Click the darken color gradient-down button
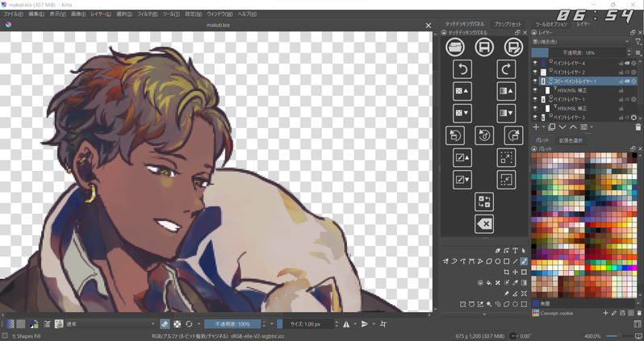The width and height of the screenshot is (644, 341). click(506, 113)
